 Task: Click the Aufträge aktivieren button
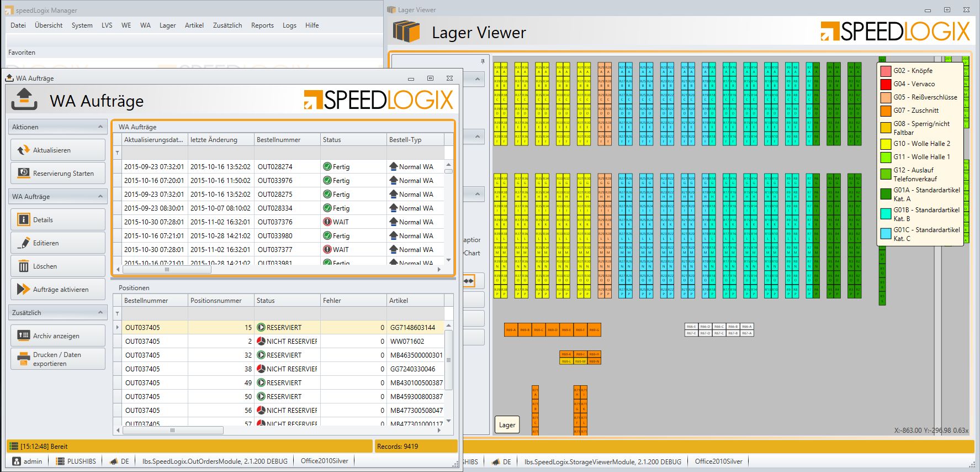(58, 289)
